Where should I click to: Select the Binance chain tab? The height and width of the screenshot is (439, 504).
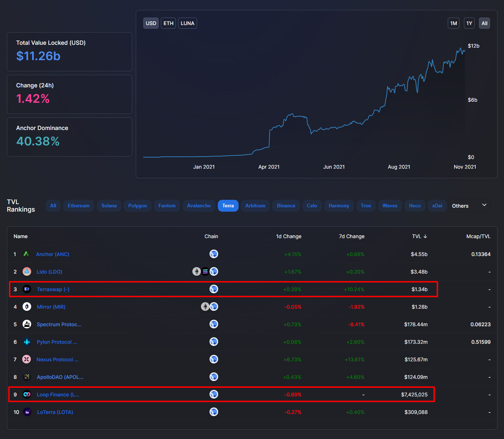point(286,206)
